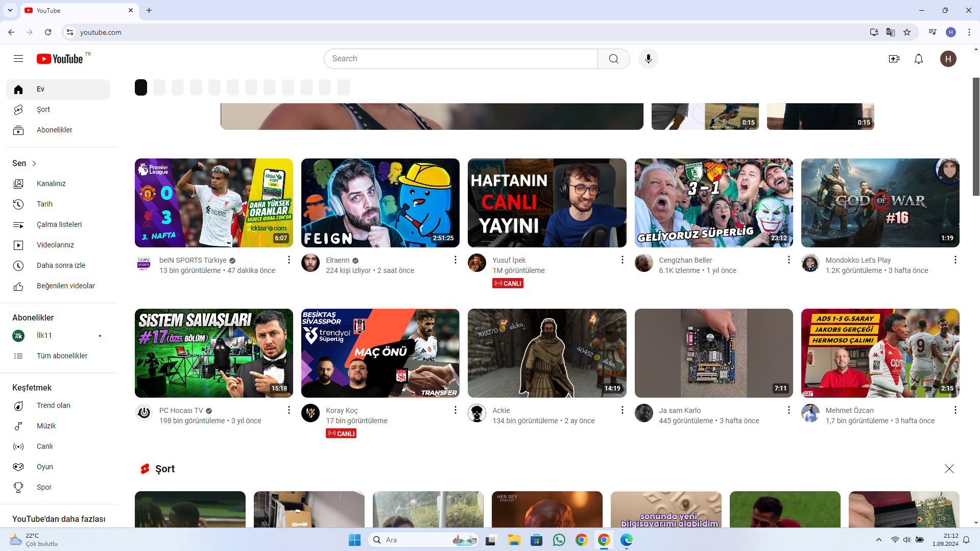Viewport: 980px width, 551px height.
Task: Open the account avatar menu
Action: coord(948,59)
